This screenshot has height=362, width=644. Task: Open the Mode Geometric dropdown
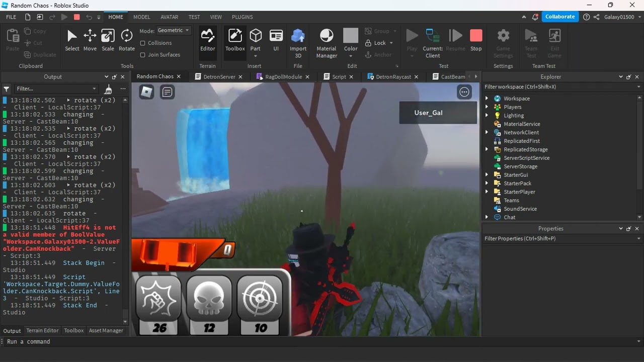173,31
